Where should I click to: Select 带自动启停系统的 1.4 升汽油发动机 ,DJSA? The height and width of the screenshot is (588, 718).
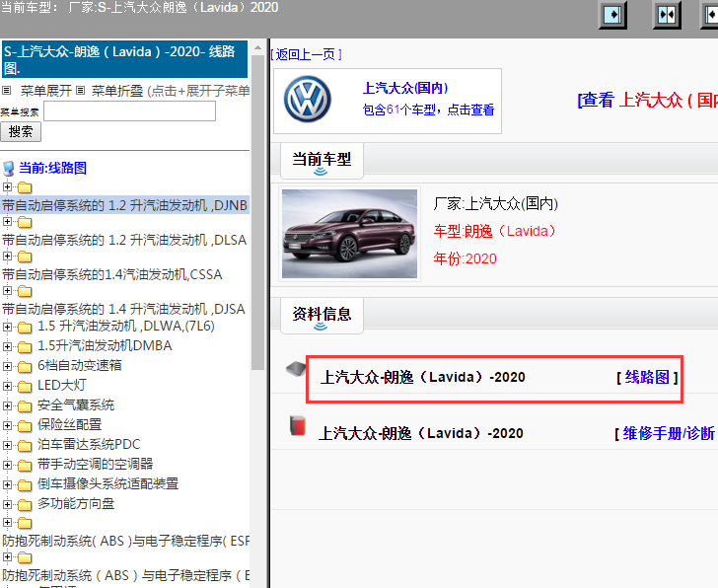(x=123, y=309)
